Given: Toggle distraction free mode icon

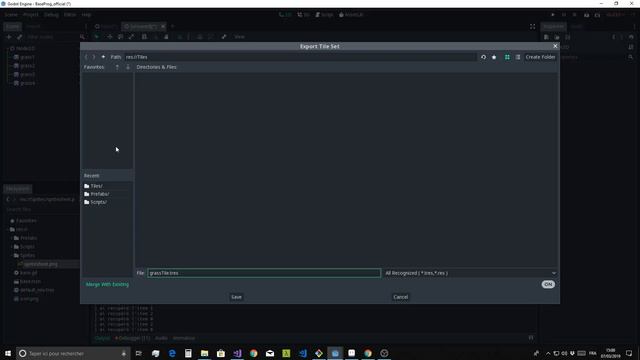Looking at the screenshot, I should 533,27.
